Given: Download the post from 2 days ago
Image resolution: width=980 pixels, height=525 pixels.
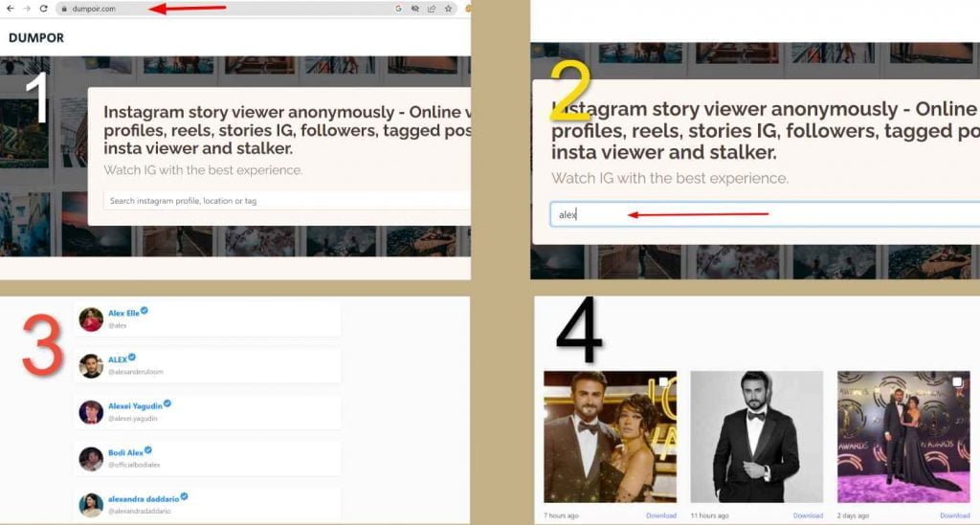Looking at the screenshot, I should (955, 515).
